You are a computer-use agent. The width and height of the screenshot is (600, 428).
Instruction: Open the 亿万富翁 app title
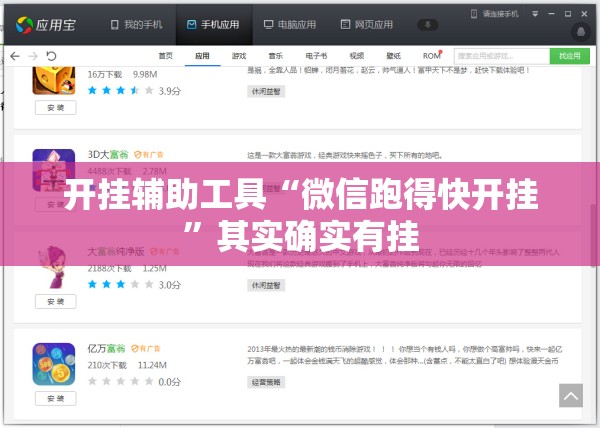[106, 348]
